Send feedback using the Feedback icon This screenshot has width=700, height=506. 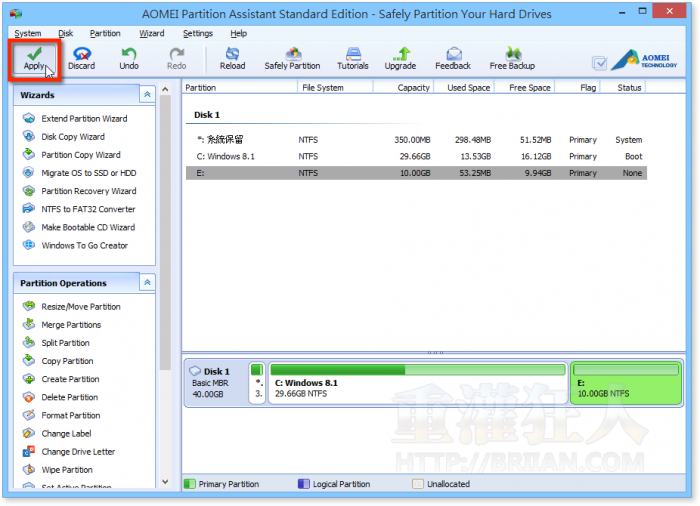[453, 58]
